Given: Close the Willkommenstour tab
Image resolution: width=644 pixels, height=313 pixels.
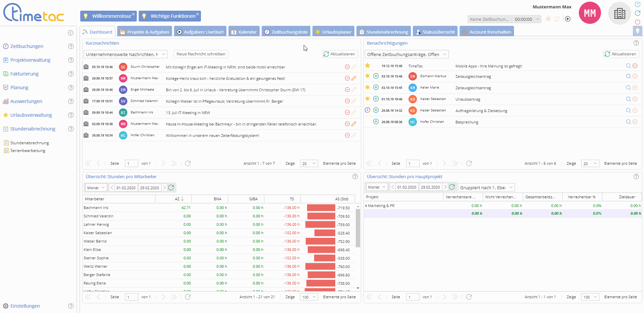Looking at the screenshot, I should (x=133, y=14).
